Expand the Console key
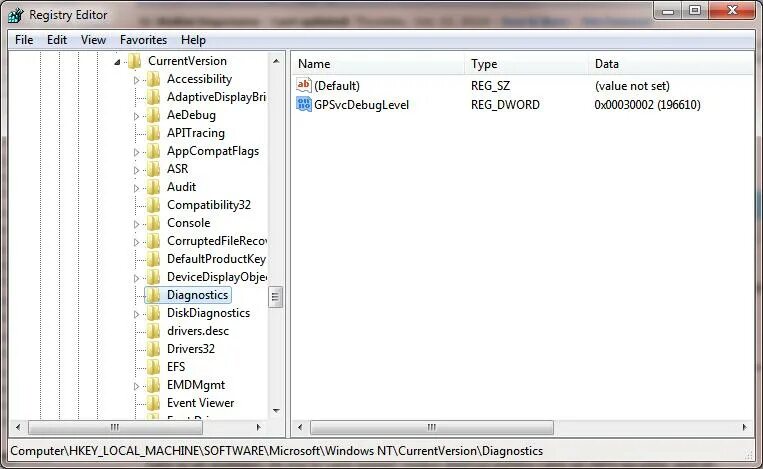Viewport: 763px width, 469px height. tap(136, 224)
